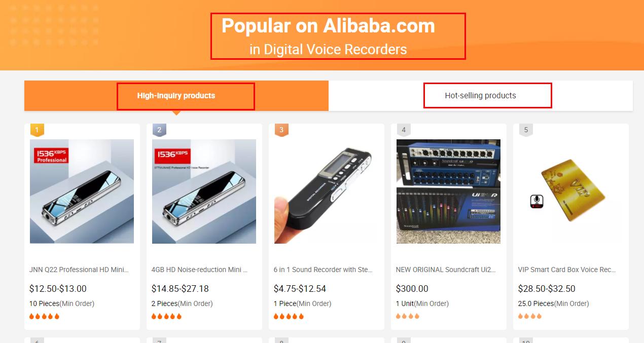Select the High-inquiry products tab
The image size is (644, 343).
176,95
